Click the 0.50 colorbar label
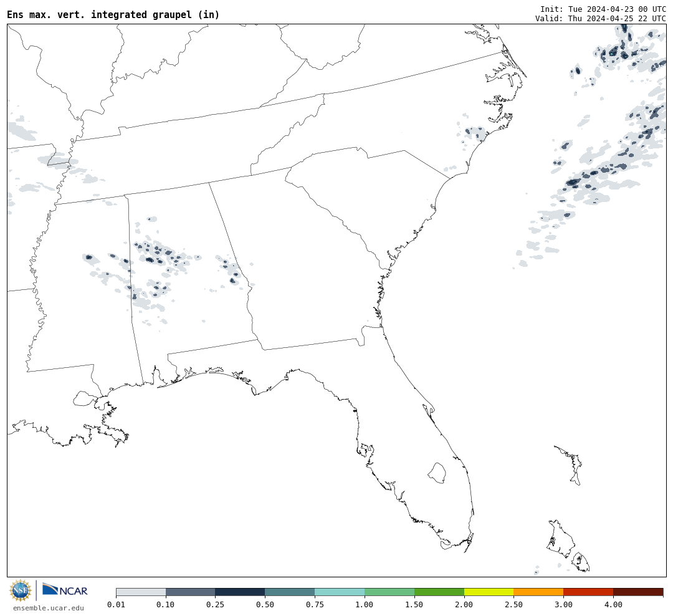 click(265, 605)
